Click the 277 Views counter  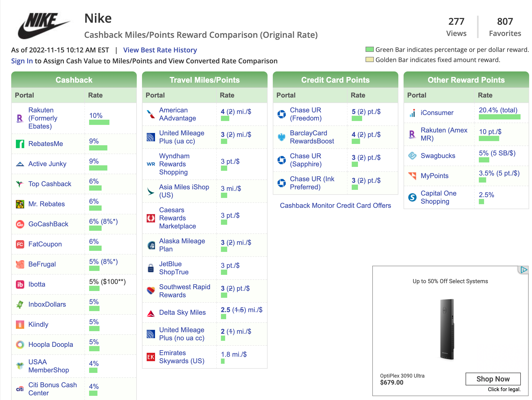pos(456,27)
